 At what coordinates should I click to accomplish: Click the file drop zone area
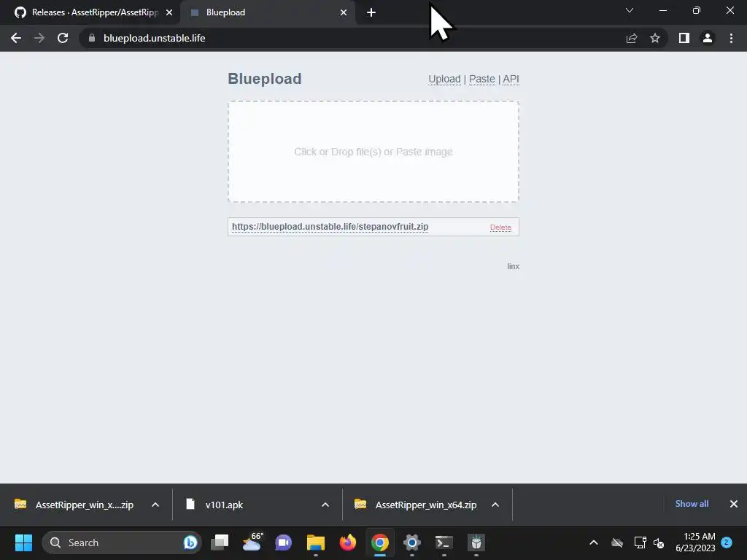click(373, 152)
